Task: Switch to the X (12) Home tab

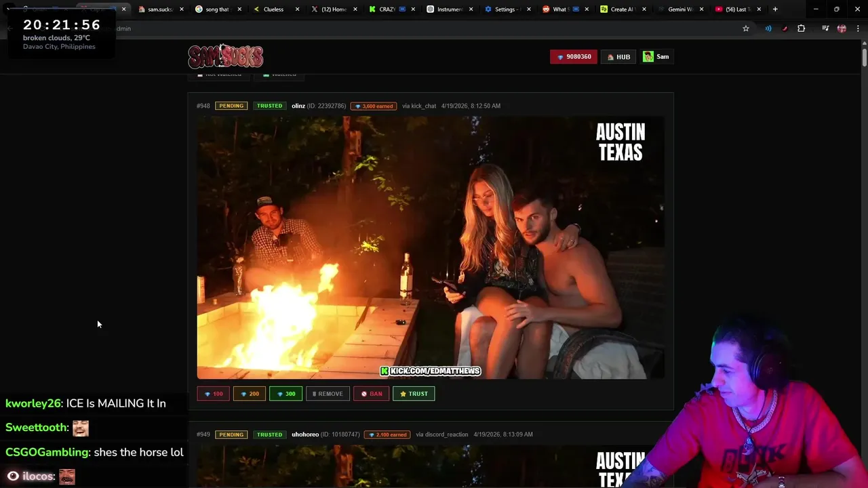Action: coord(334,9)
